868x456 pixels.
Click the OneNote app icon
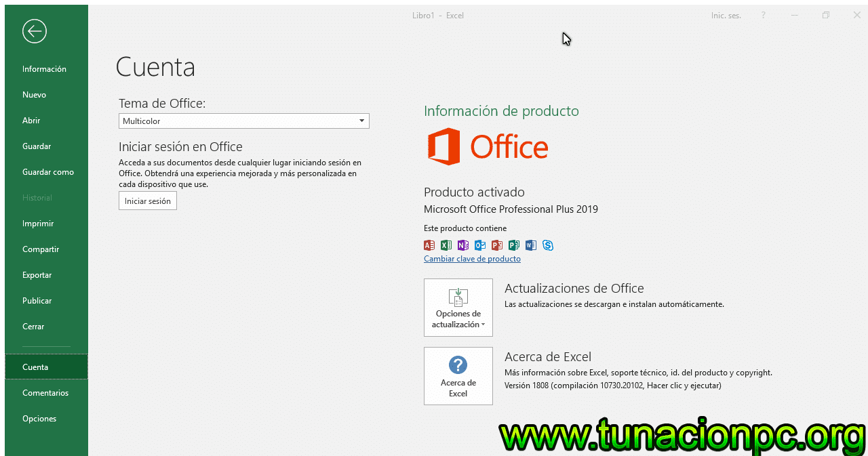pos(463,245)
